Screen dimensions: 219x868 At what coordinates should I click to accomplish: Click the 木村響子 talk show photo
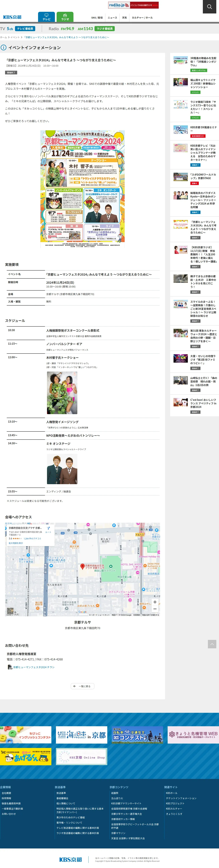coord(62,393)
